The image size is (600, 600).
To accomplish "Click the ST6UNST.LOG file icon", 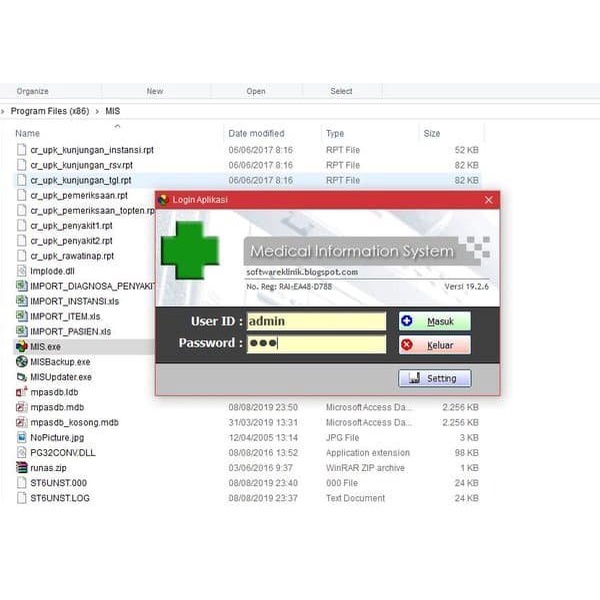I will pyautogui.click(x=22, y=498).
